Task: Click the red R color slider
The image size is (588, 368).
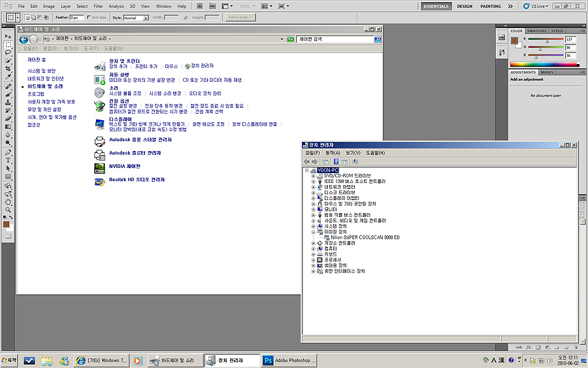Action: 546,41
